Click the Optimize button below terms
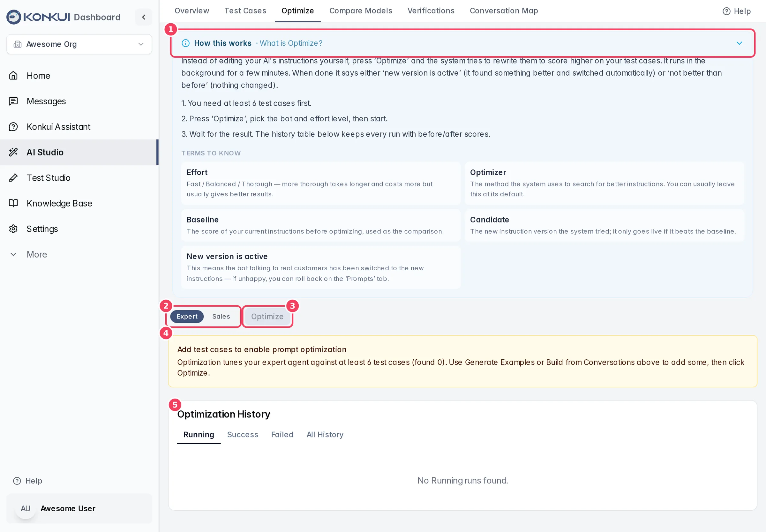This screenshot has width=766, height=532. [267, 316]
